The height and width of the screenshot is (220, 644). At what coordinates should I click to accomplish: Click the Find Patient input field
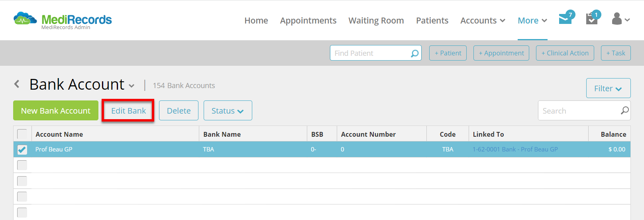371,53
